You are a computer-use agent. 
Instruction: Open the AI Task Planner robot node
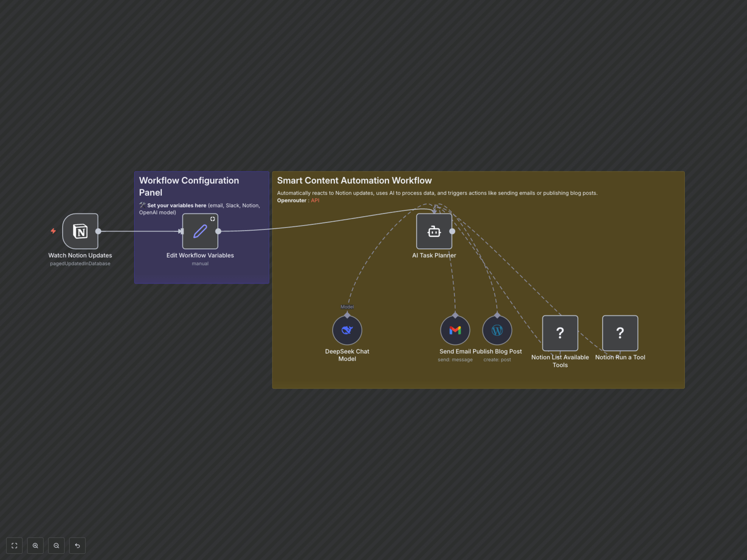(434, 231)
